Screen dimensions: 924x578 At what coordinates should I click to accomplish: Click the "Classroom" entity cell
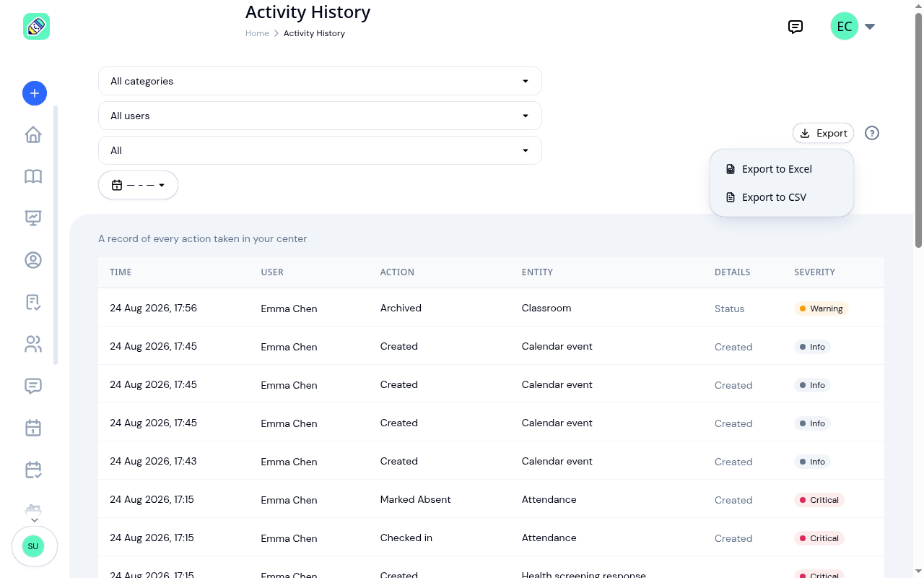tap(546, 308)
